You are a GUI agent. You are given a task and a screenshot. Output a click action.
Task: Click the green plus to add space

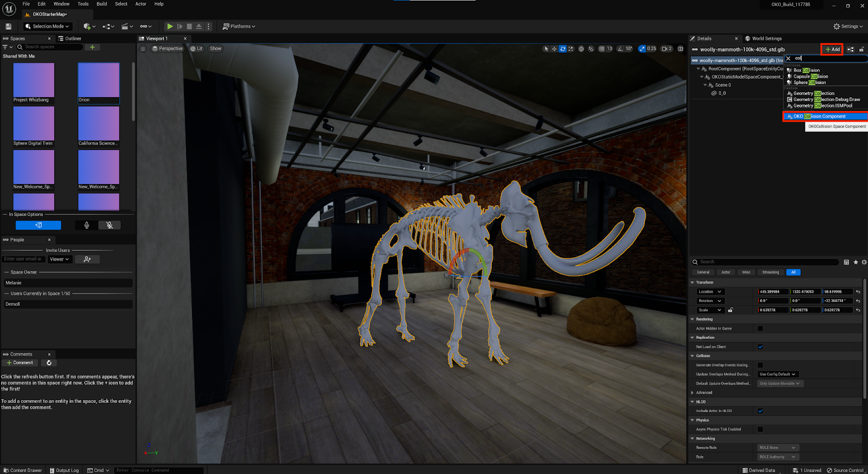(x=92, y=47)
